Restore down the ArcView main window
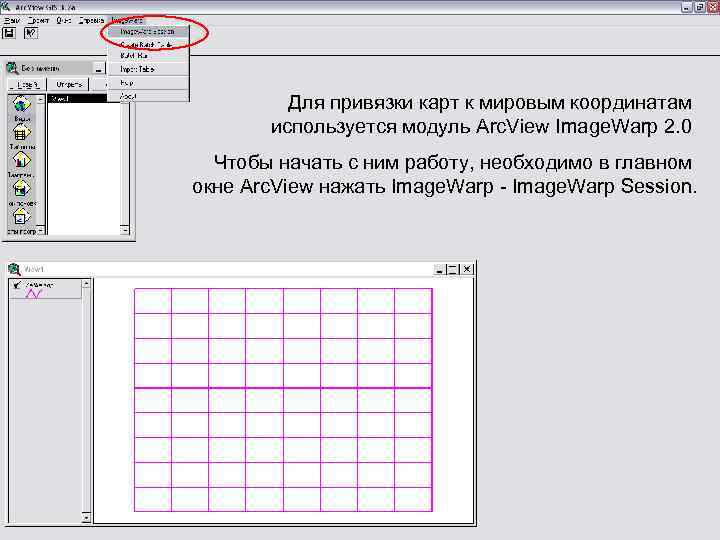This screenshot has width=720, height=540. tap(700, 7)
